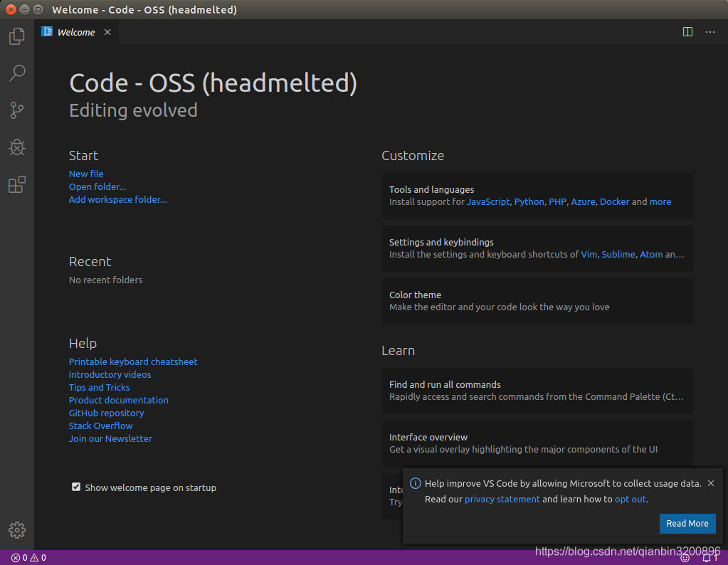Install Python support link

click(529, 202)
